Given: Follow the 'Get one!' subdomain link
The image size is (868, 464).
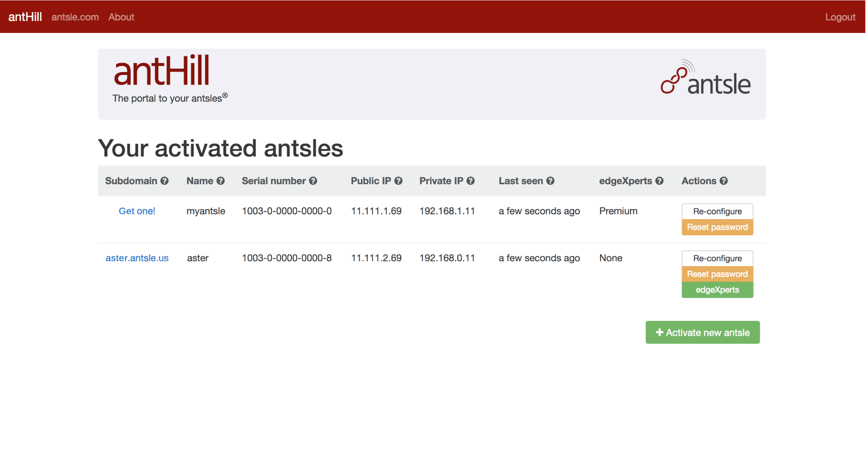Looking at the screenshot, I should 137,211.
